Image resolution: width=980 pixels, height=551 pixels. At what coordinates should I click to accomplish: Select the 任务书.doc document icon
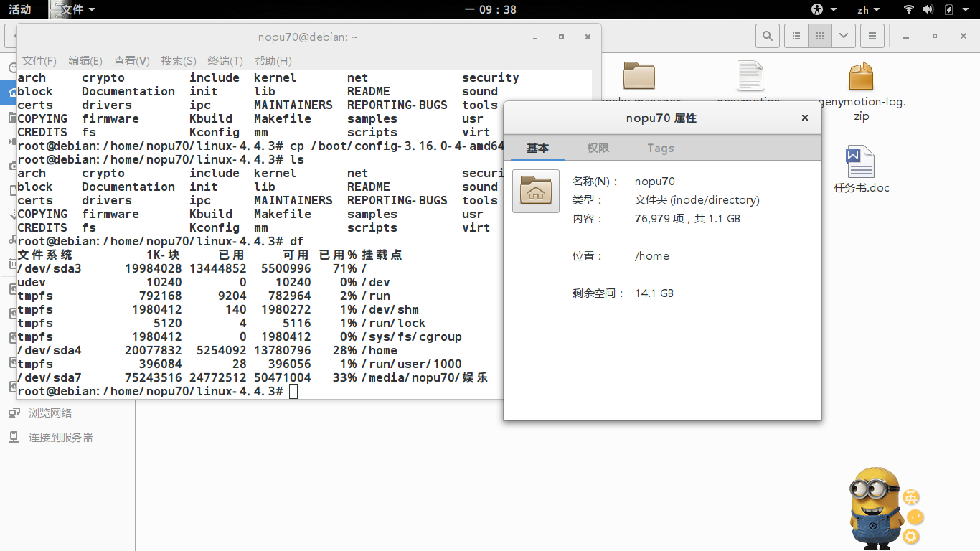click(861, 162)
